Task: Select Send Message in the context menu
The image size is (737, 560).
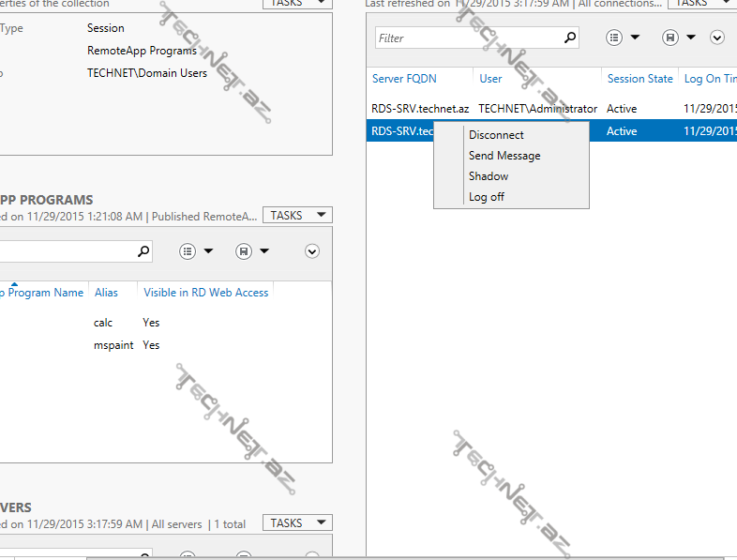Action: [504, 156]
